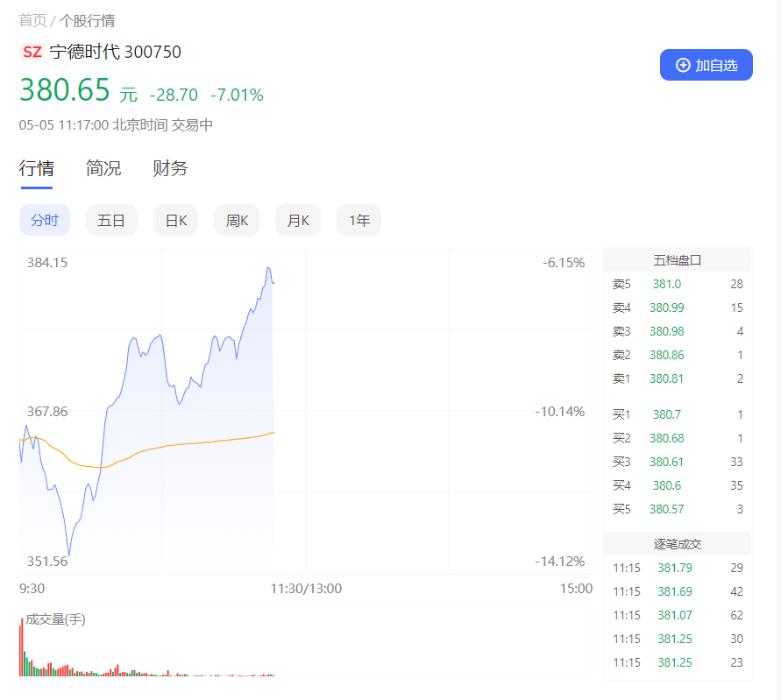Screen dimensions: 781x700
Task: Click the -14.12% axis label
Action: click(x=560, y=562)
